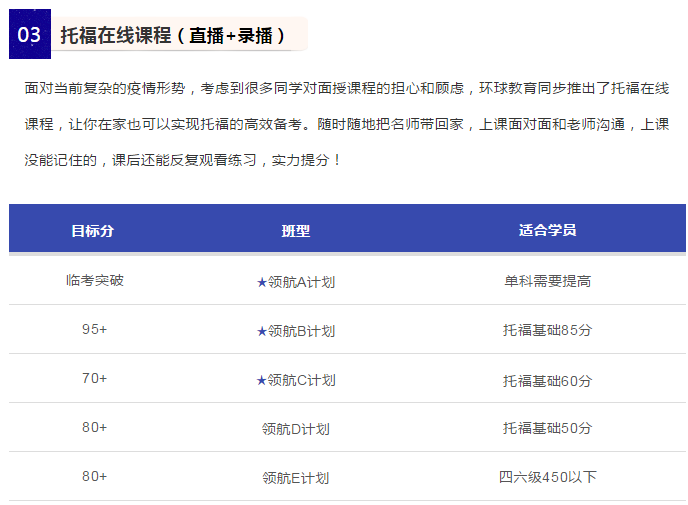Click the 适合学员 column header
The height and width of the screenshot is (505, 688).
click(x=547, y=230)
